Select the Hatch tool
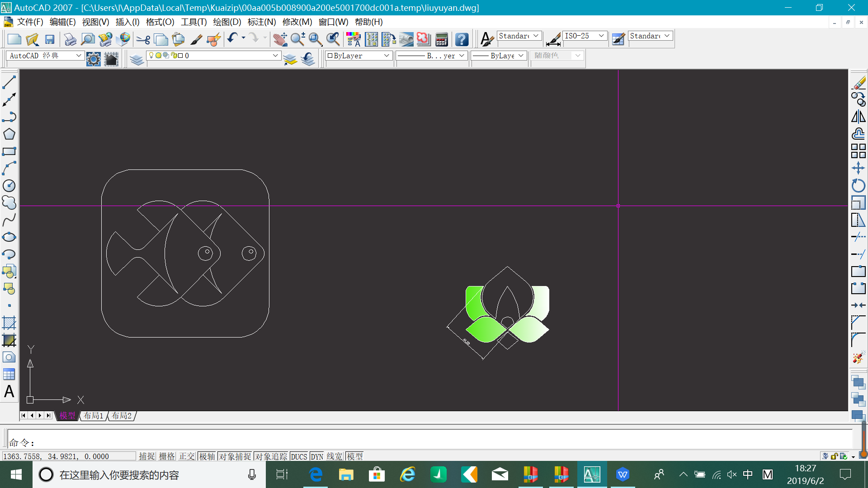Image resolution: width=868 pixels, height=488 pixels. (9, 323)
